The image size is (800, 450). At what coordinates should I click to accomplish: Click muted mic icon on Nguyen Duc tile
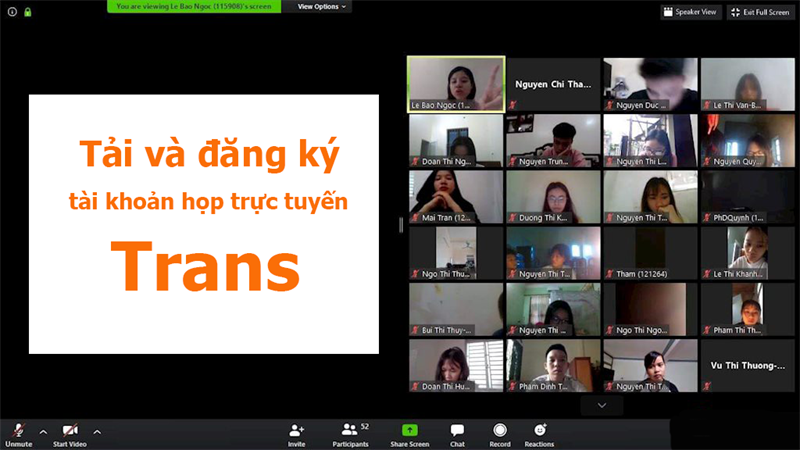[610, 105]
